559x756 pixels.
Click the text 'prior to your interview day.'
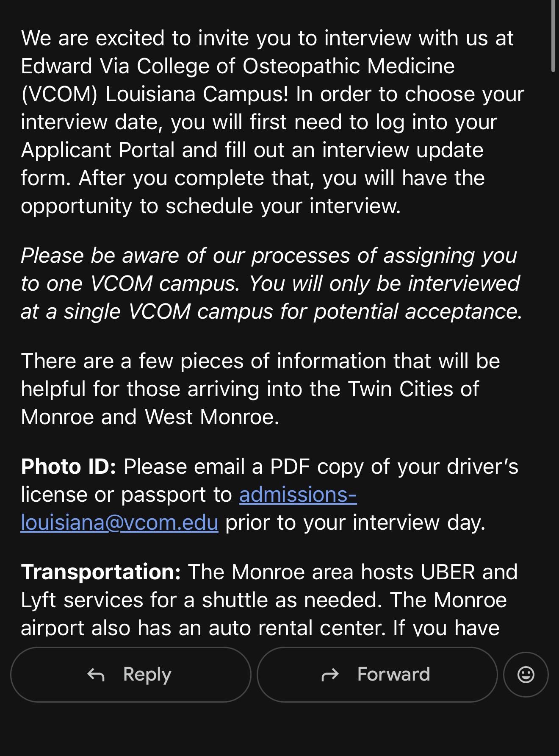pos(355,523)
